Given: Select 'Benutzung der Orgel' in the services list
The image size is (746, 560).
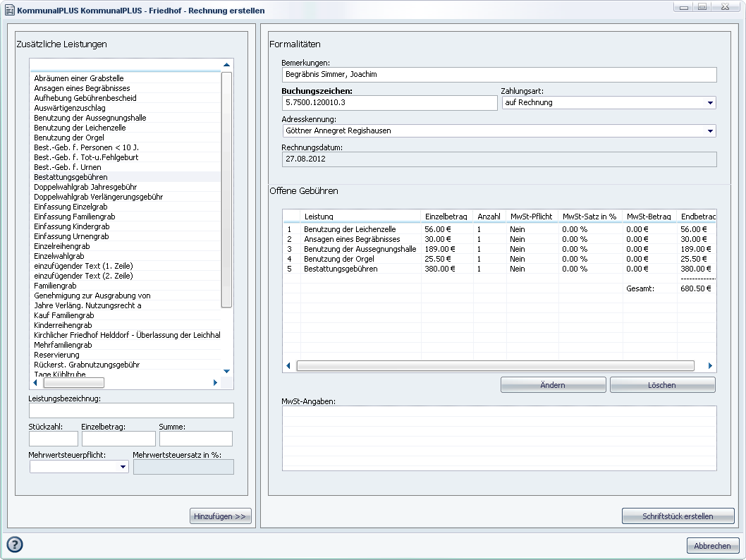Looking at the screenshot, I should pyautogui.click(x=69, y=138).
